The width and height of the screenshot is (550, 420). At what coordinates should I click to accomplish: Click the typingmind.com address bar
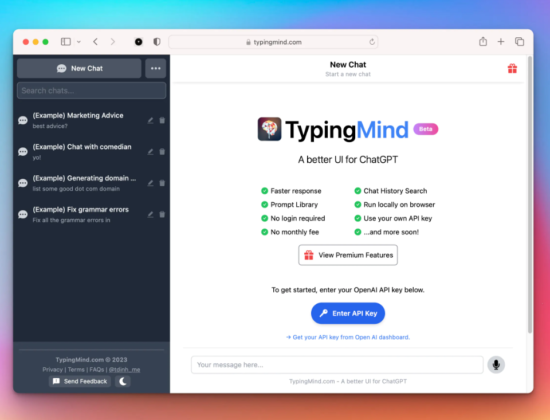(x=273, y=42)
